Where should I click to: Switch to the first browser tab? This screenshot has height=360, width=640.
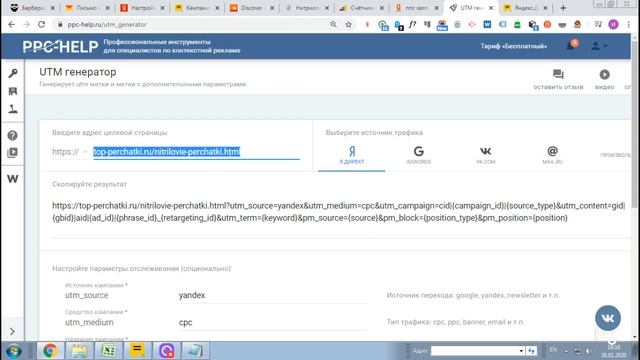tap(32, 8)
